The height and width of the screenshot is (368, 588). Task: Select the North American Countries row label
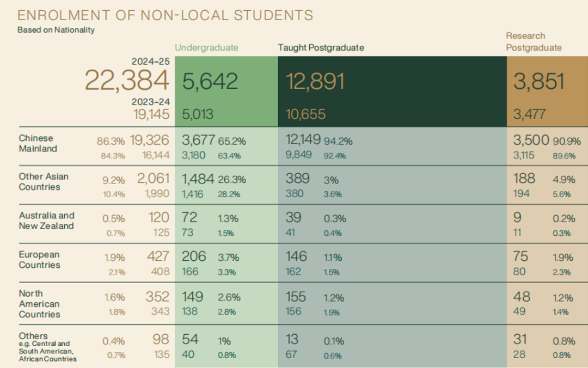click(39, 304)
